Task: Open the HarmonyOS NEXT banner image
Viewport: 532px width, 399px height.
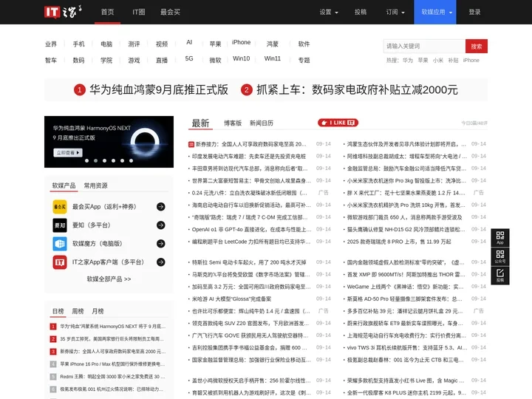Action: pos(109,142)
